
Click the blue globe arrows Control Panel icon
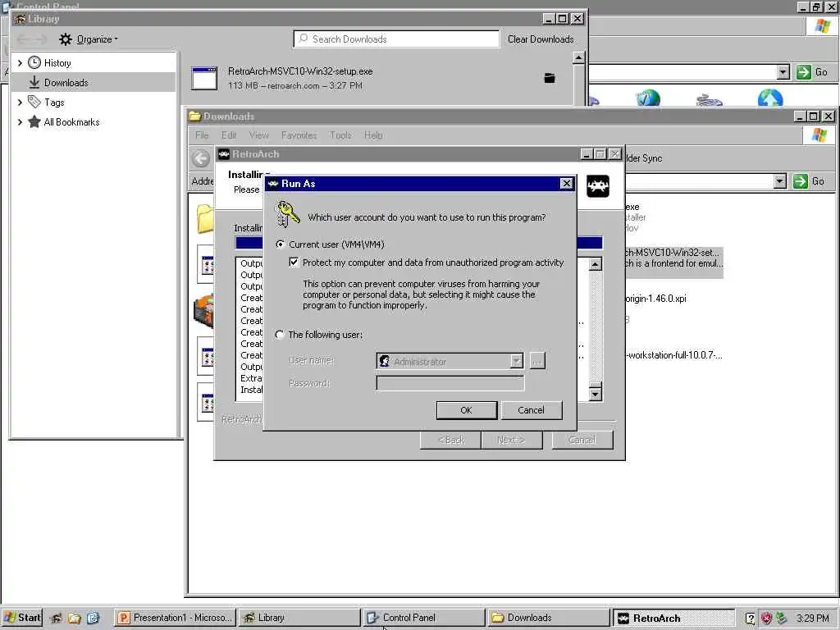(770, 98)
